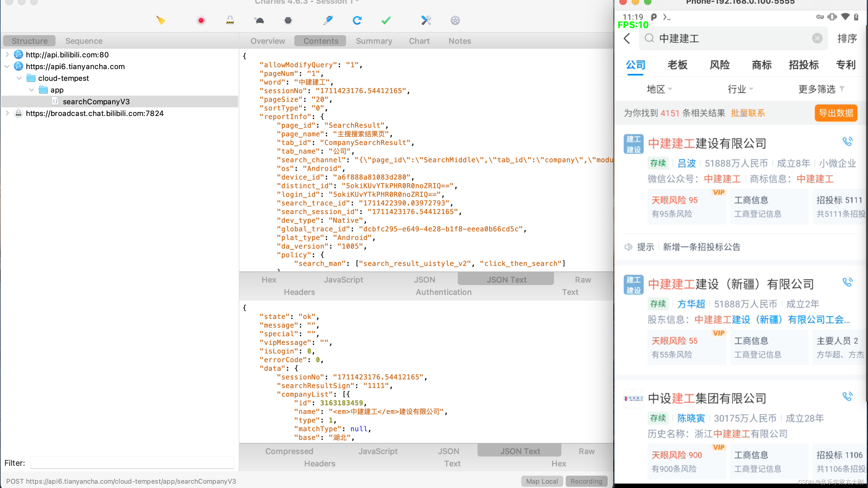Tap the speaker icon beside 提示

pos(628,247)
